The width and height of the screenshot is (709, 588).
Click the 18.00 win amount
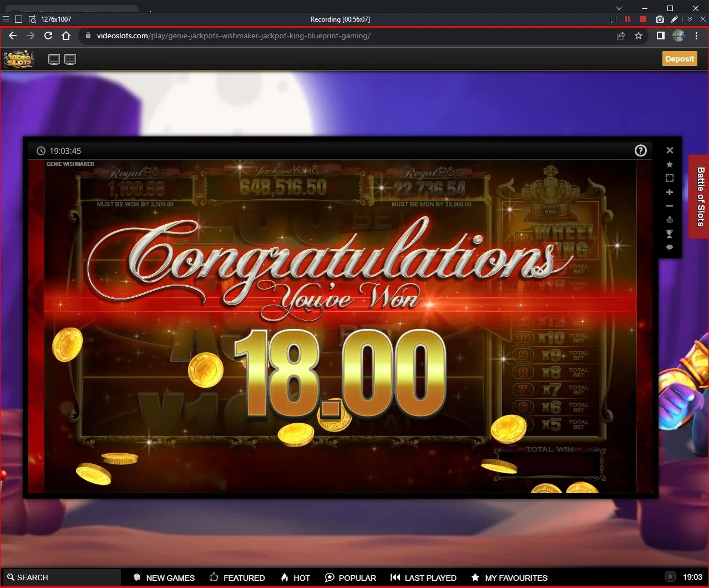pyautogui.click(x=340, y=373)
